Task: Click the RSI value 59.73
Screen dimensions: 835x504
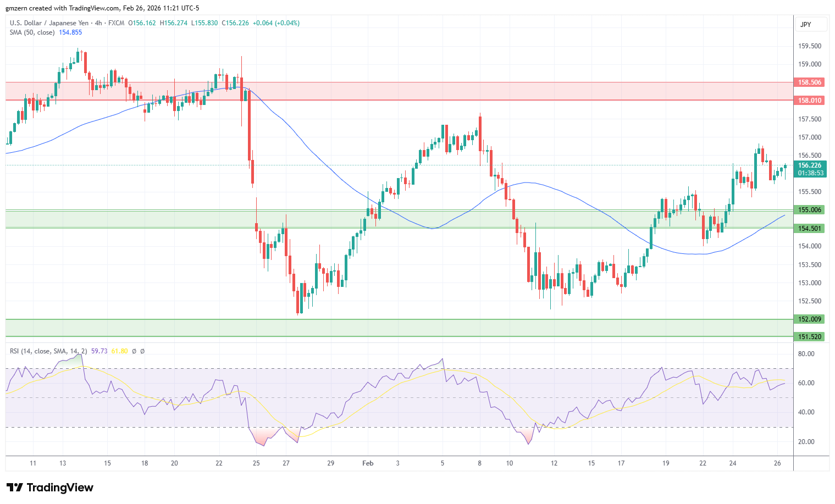Action: 99,351
